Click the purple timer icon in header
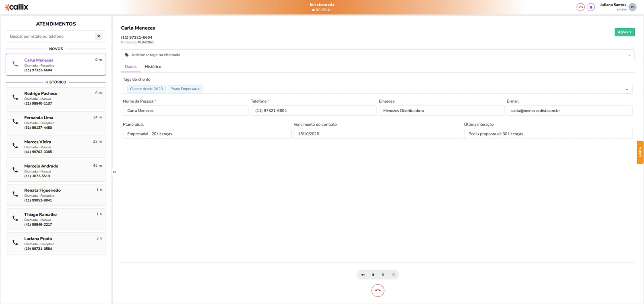644x304 pixels. click(x=591, y=7)
